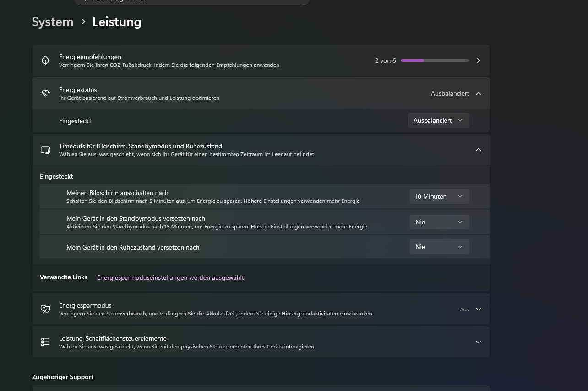Click the Energiesparmodus leaf-shield icon

pyautogui.click(x=45, y=309)
